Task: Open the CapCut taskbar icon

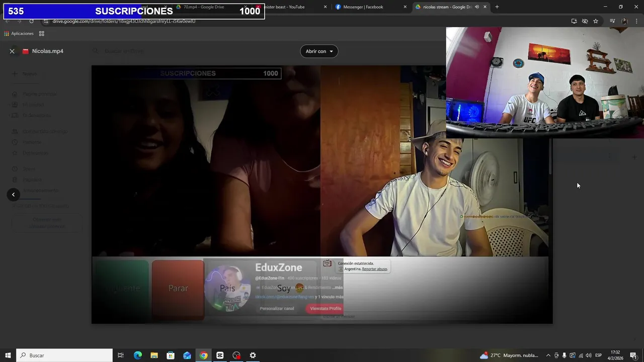Action: 220,355
